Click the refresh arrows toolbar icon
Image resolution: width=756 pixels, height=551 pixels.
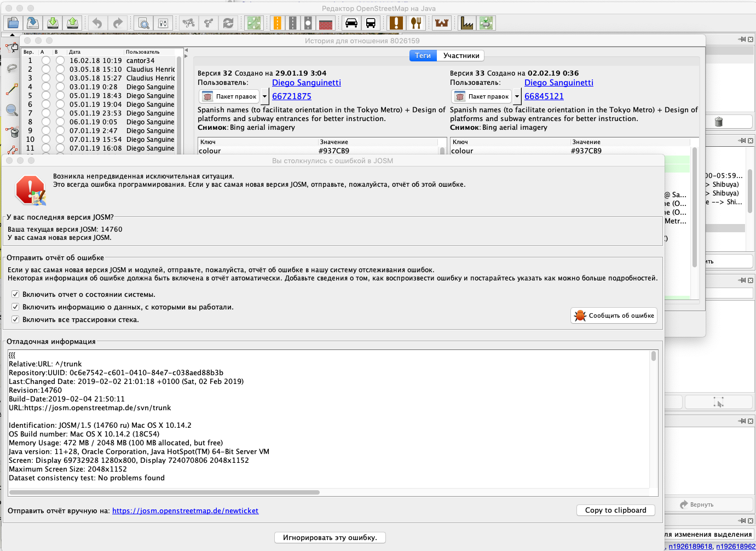pyautogui.click(x=228, y=23)
